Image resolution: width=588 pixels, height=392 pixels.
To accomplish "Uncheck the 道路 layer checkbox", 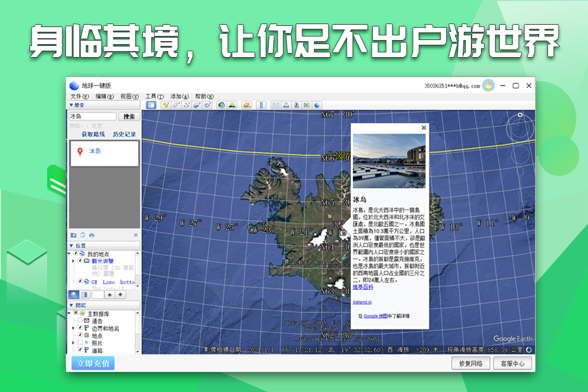I will 80,350.
